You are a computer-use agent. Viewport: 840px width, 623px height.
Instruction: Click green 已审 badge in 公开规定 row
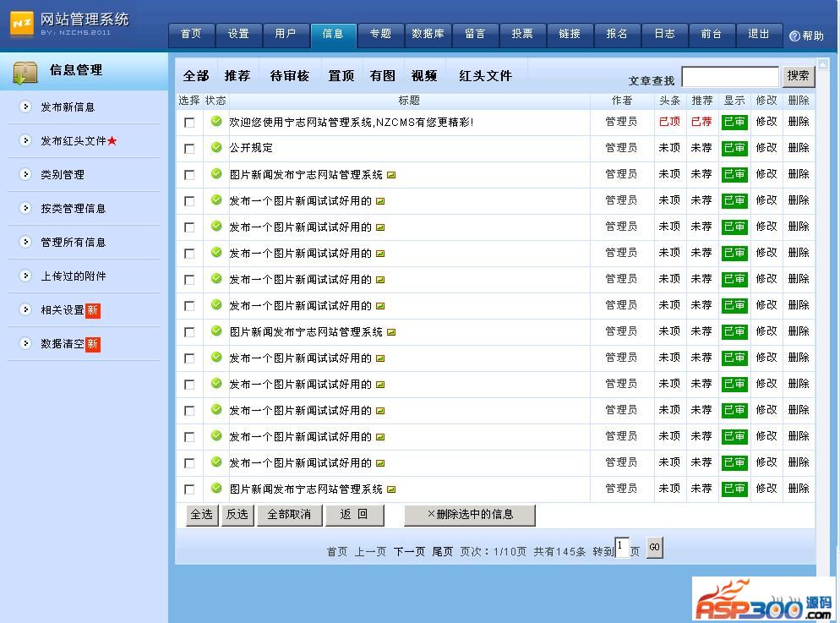point(734,148)
